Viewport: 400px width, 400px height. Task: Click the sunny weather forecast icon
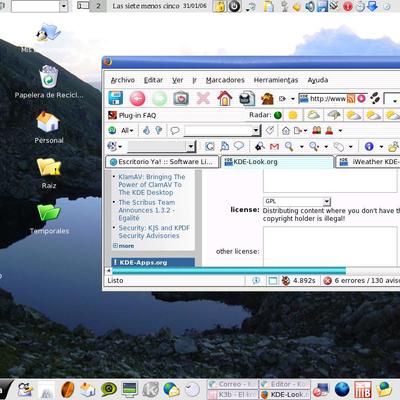pos(293,115)
